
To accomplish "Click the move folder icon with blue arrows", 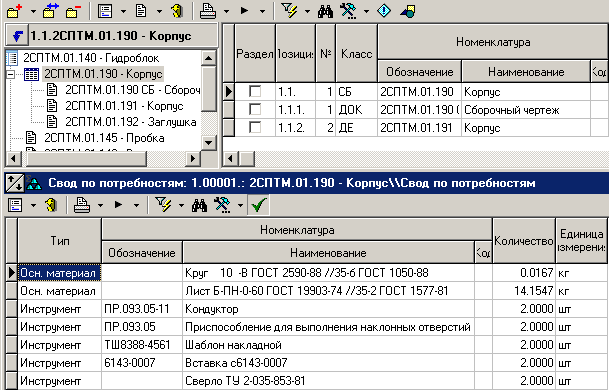I will click(51, 11).
